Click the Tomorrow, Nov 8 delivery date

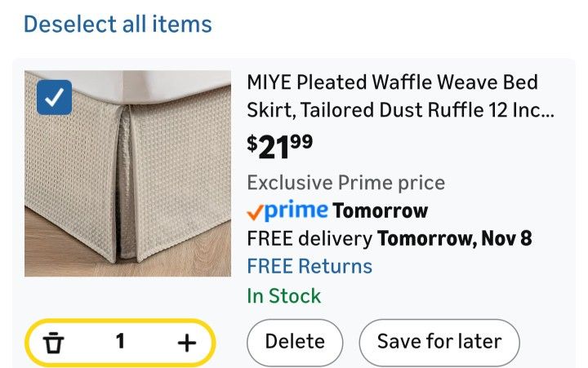tap(453, 239)
